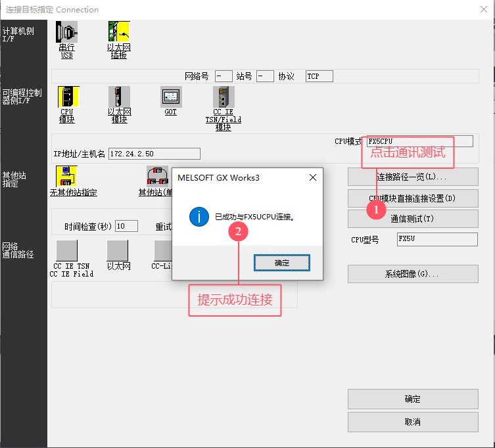Image resolution: width=495 pixels, height=448 pixels.
Task: Select the CC IE TSN/Field module icon
Action: pos(224,97)
